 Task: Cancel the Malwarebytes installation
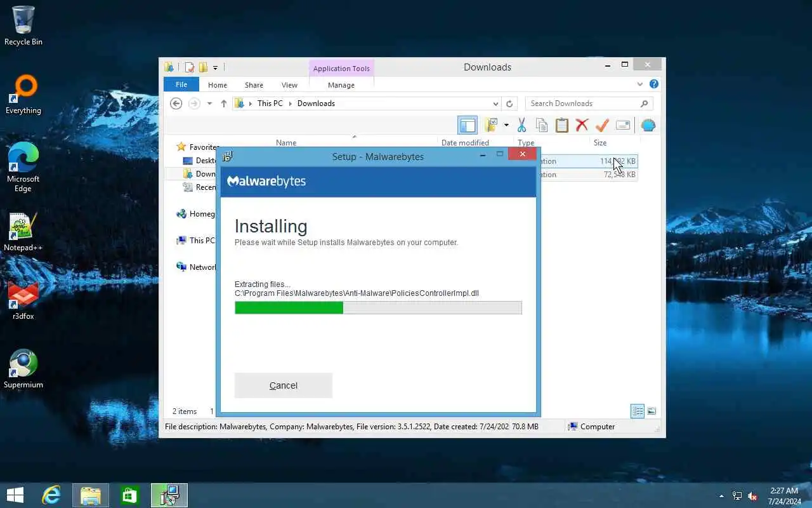tap(283, 385)
